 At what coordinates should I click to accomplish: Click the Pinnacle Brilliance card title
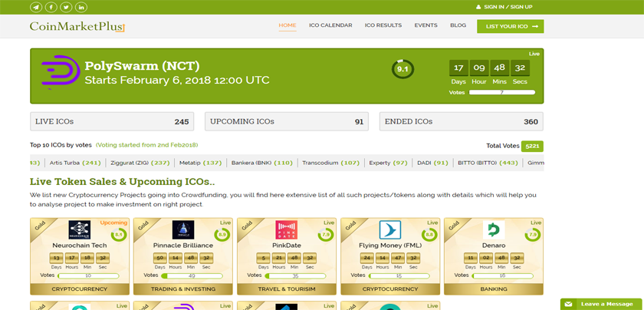coord(183,246)
